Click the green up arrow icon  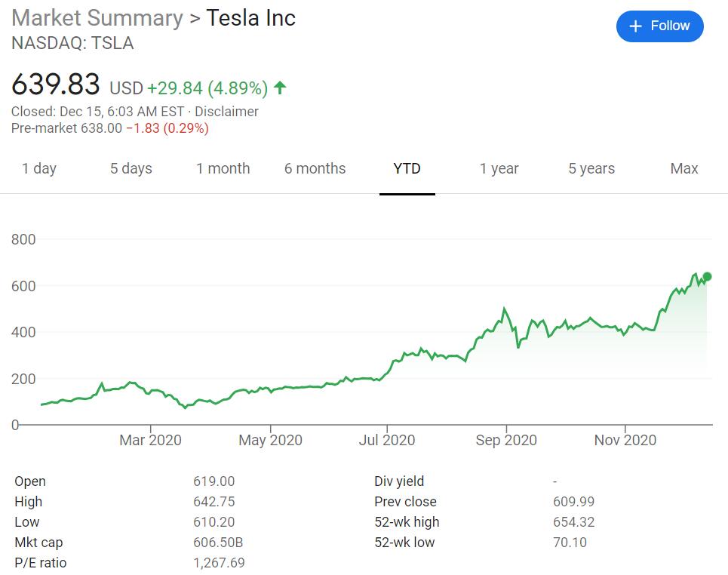click(x=280, y=88)
